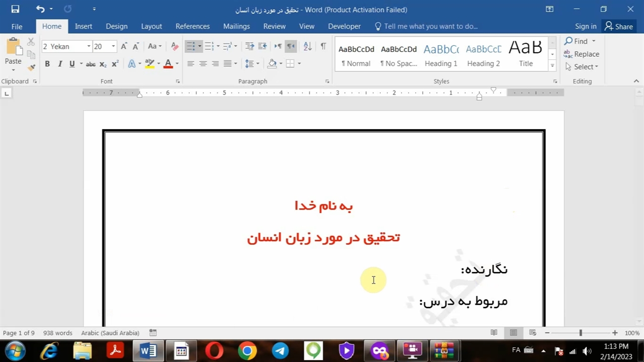Switch to the Insert tab

84,26
